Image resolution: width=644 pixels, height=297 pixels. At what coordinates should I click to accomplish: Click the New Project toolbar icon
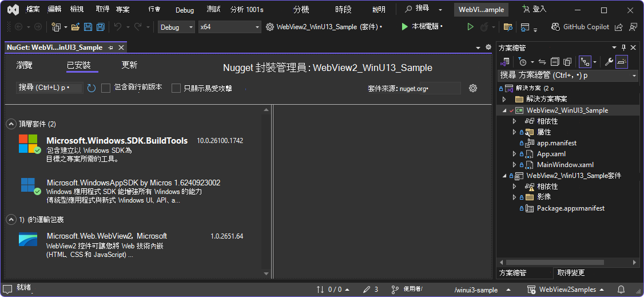coord(56,27)
